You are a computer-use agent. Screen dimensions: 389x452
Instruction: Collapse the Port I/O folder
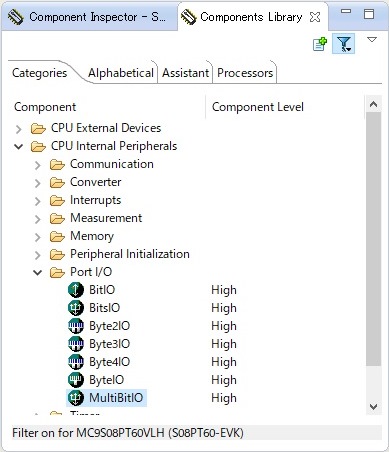click(38, 272)
